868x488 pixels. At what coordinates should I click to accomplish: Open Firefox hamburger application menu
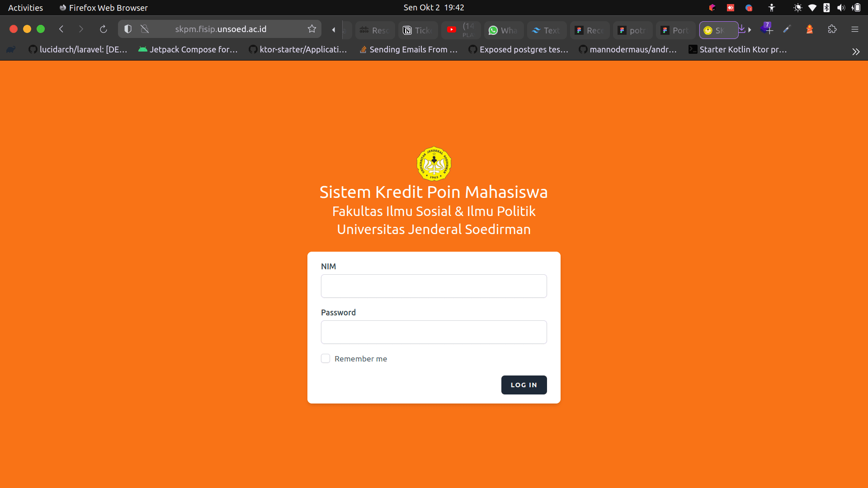point(854,29)
